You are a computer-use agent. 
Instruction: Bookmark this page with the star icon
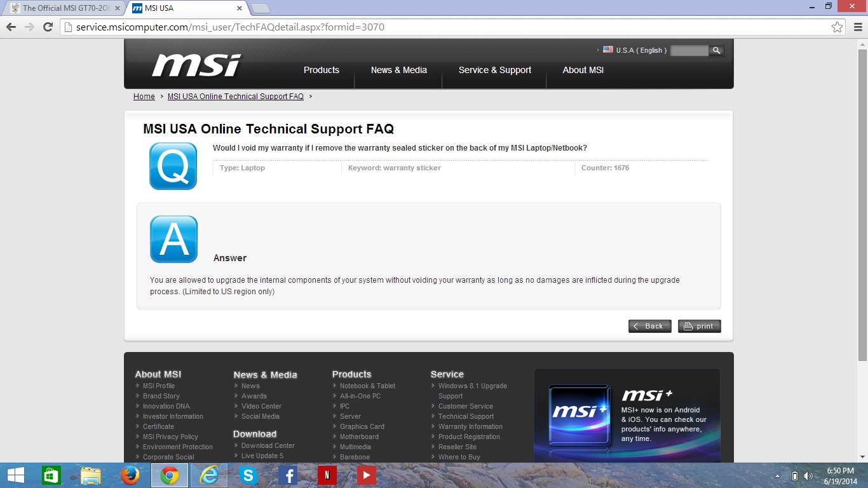(x=837, y=27)
